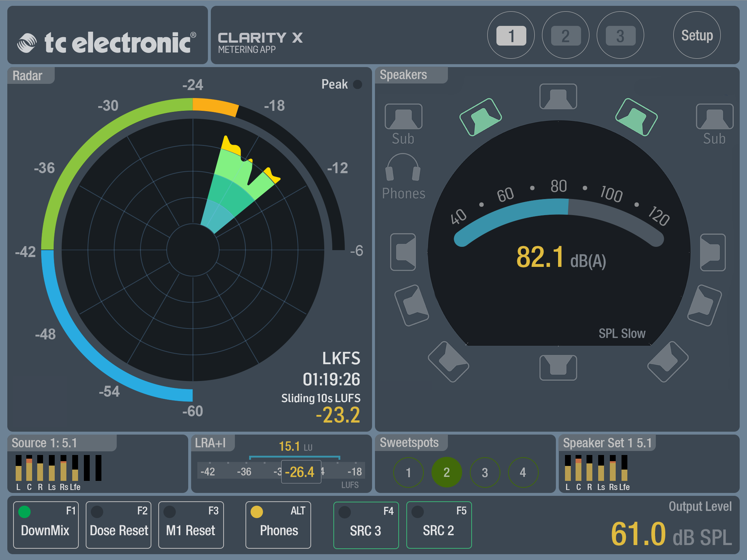Switch to preset page 3

click(620, 35)
